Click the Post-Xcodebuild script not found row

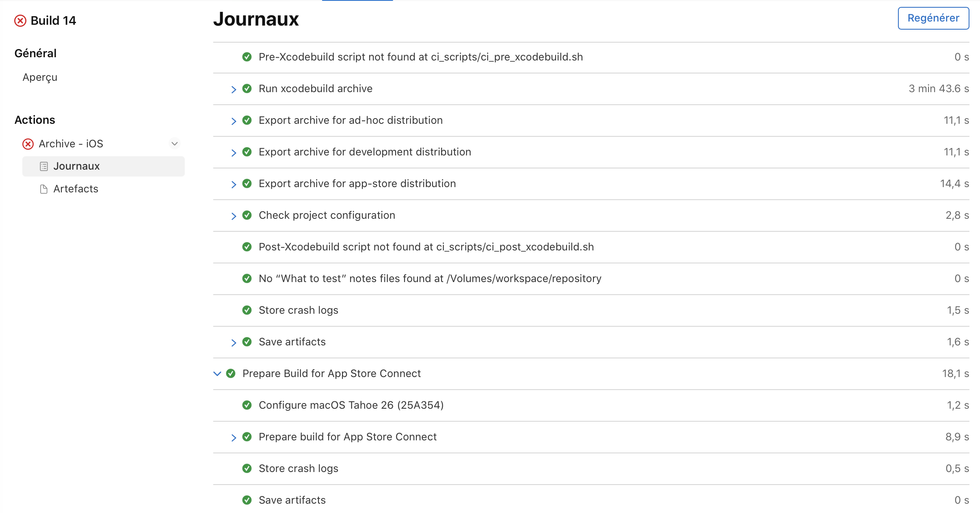coord(426,247)
